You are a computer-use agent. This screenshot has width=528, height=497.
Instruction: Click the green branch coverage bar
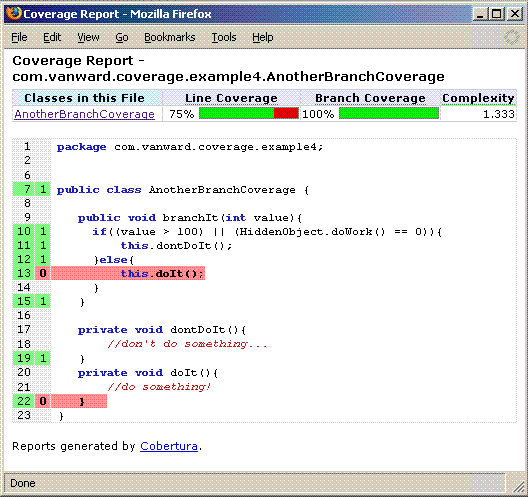(x=389, y=113)
